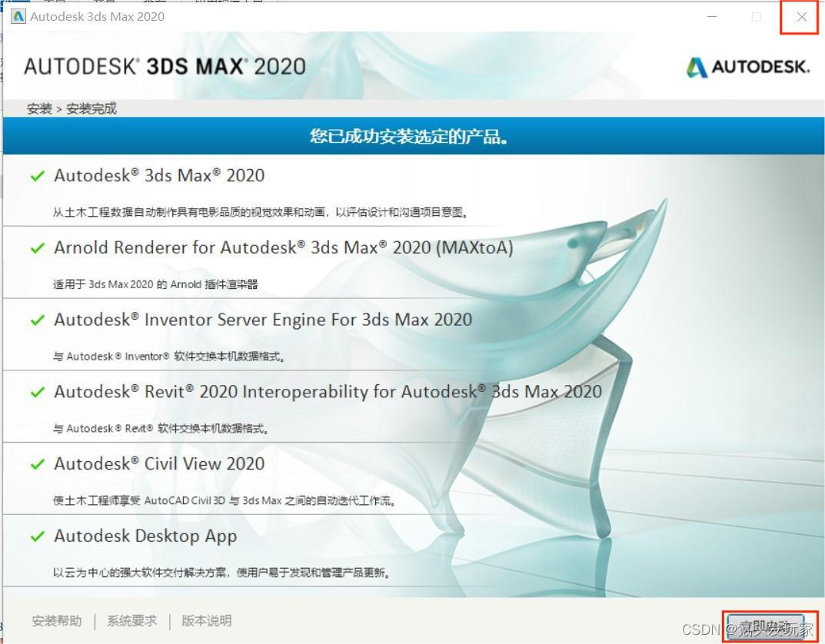Screen dimensions: 825x644
Task: Minimize the installer window
Action: (x=711, y=16)
